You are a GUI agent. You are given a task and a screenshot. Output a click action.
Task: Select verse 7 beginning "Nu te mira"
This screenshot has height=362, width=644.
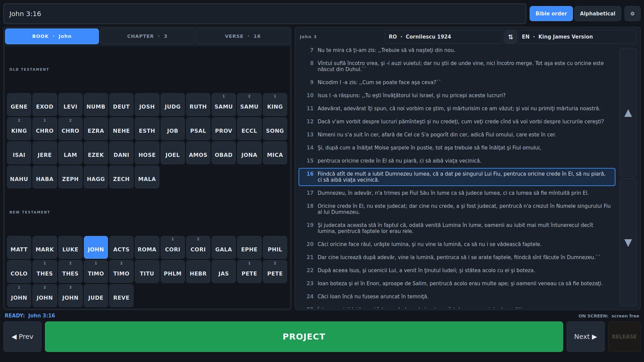(457, 50)
